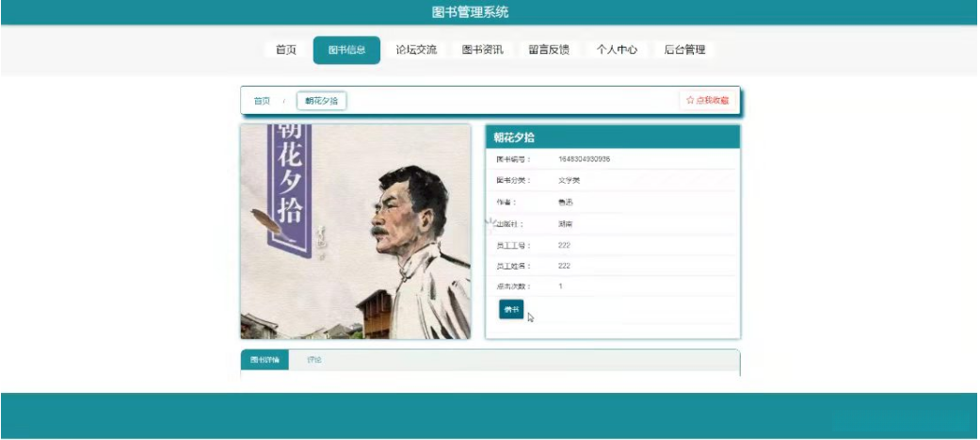Click the book number value 1648304930936

pos(584,159)
